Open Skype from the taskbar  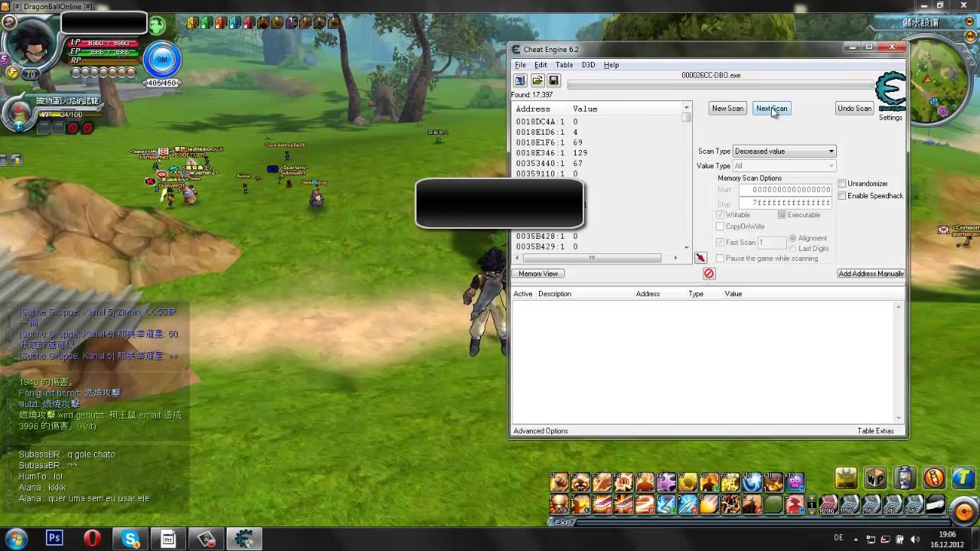coord(130,539)
